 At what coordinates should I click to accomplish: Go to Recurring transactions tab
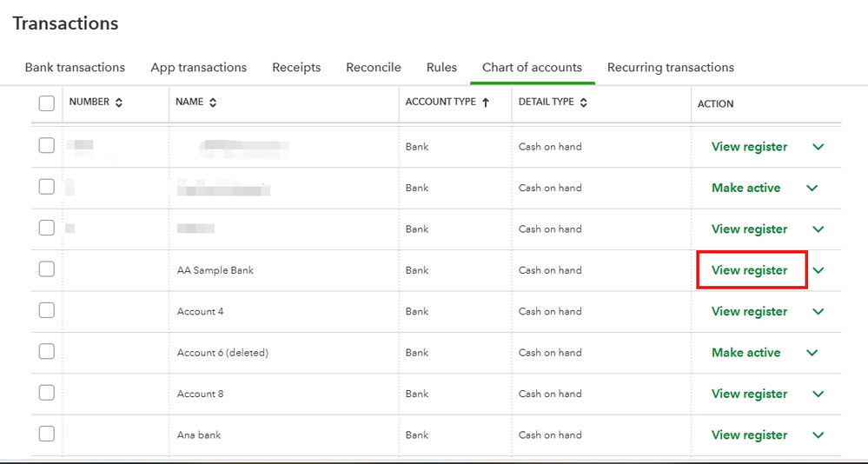pos(671,67)
